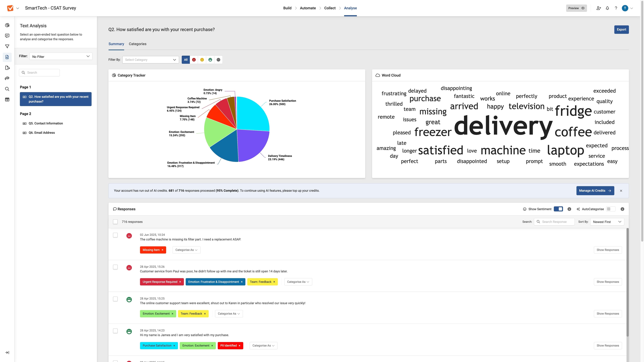The height and width of the screenshot is (362, 644).
Task: Show Responses for coffee machine response
Action: pyautogui.click(x=608, y=250)
